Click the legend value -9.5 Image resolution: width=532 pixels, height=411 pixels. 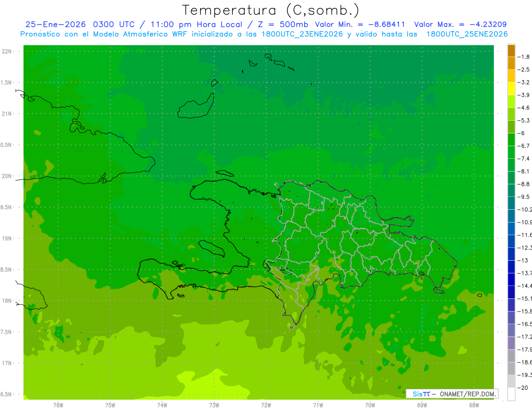coord(524,197)
